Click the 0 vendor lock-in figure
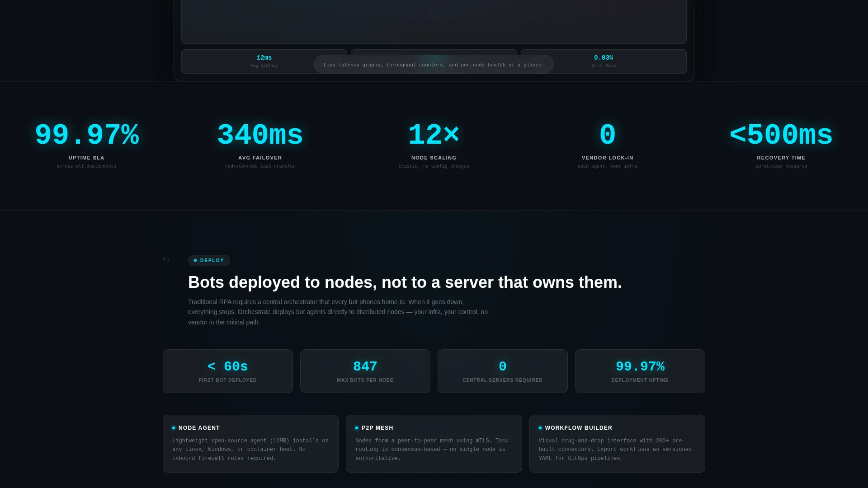 tap(608, 135)
